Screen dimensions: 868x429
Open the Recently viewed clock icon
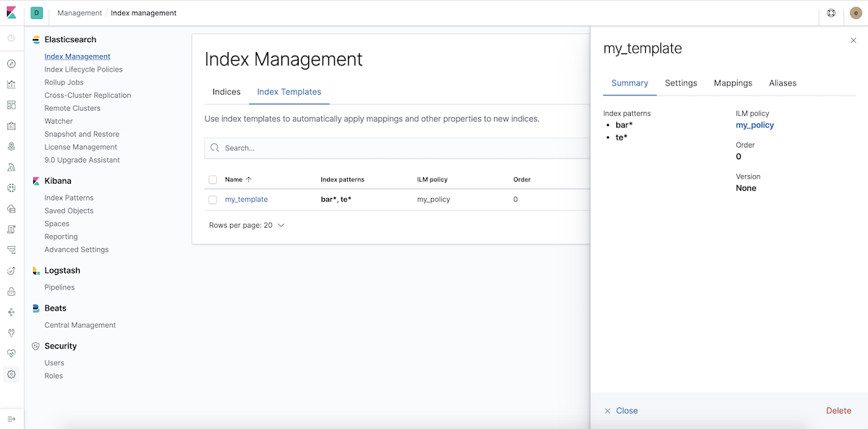pyautogui.click(x=12, y=38)
